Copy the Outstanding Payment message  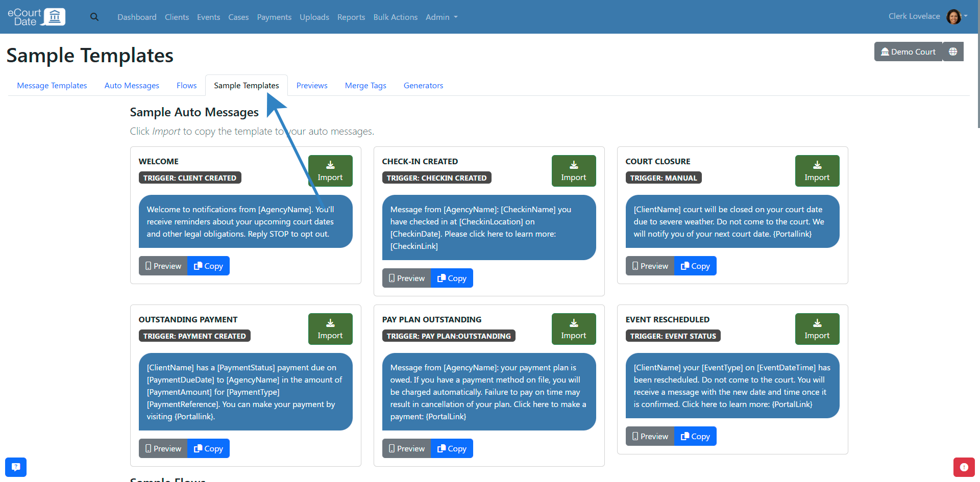[x=208, y=448]
